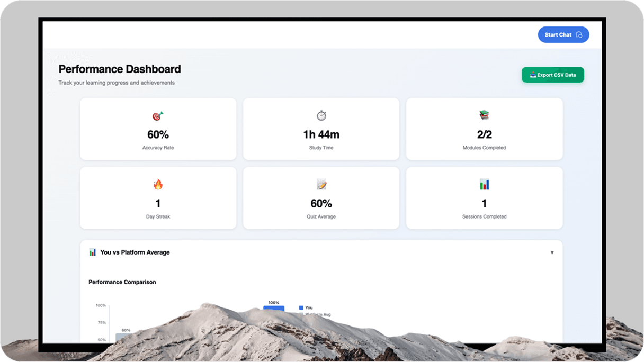The width and height of the screenshot is (644, 362).
Task: Collapse the You vs Platform Average section arrow
Action: [x=552, y=252]
